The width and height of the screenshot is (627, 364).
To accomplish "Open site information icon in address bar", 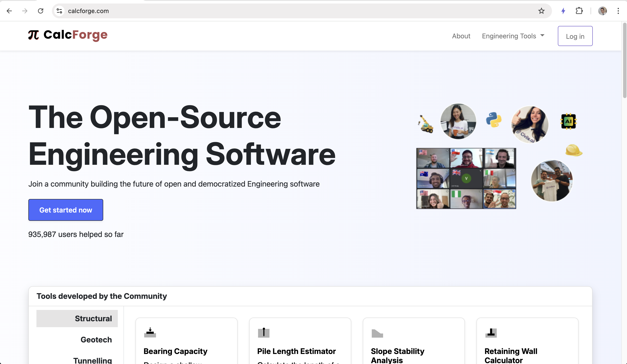I will 60,11.
